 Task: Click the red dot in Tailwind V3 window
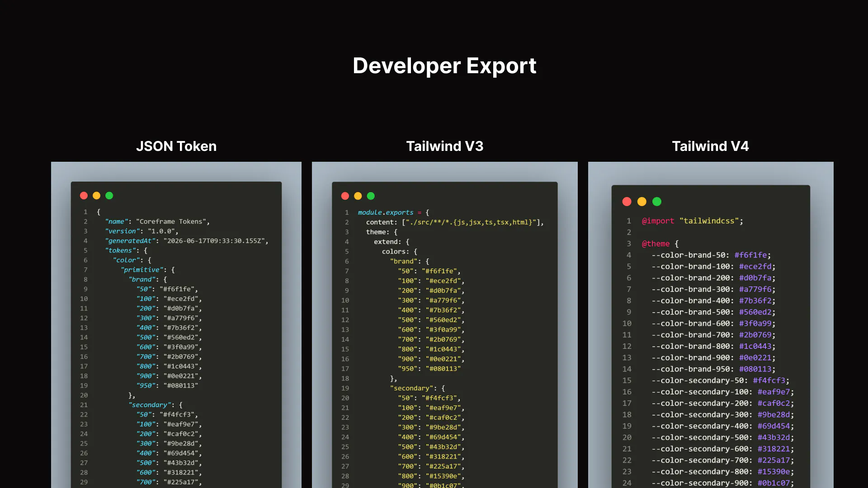(x=345, y=196)
